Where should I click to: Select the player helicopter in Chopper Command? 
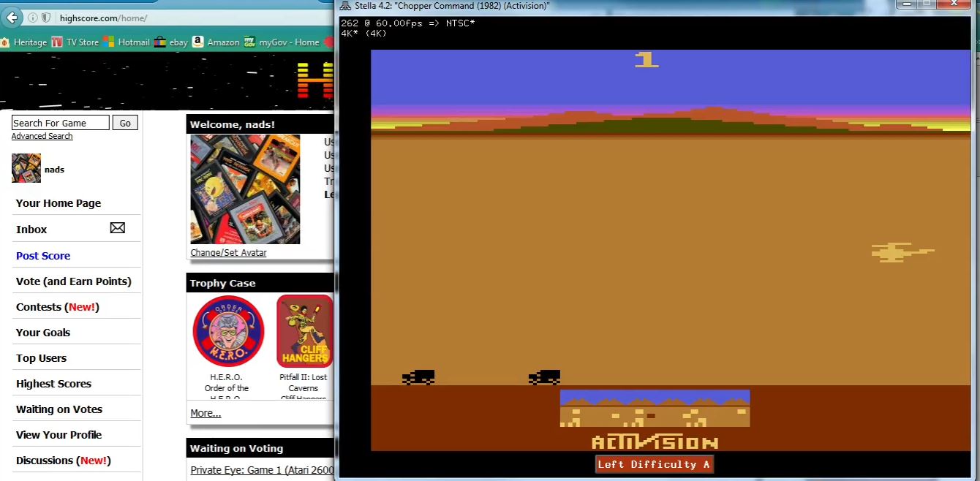pyautogui.click(x=902, y=252)
